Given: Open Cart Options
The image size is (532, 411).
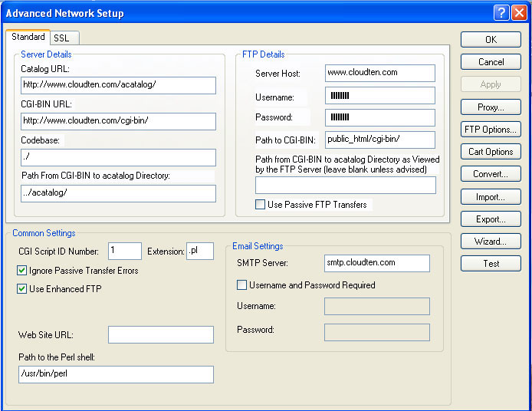Looking at the screenshot, I should click(491, 152).
